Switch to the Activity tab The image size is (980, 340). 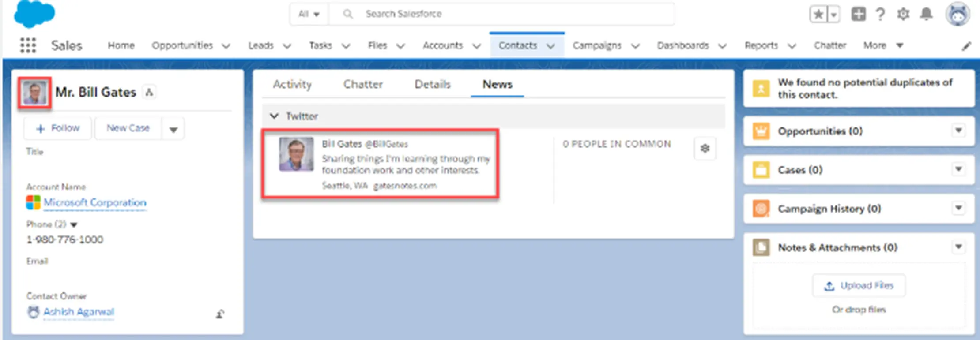point(292,84)
